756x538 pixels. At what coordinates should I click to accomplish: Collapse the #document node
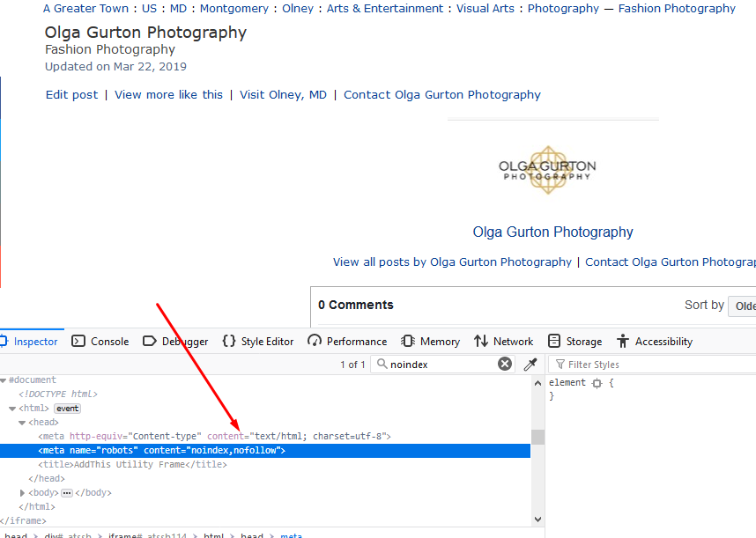pos(4,380)
